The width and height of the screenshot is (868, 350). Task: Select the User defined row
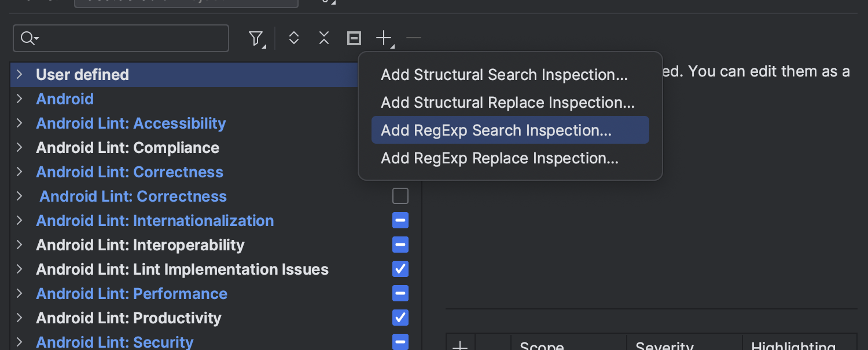[185, 75]
